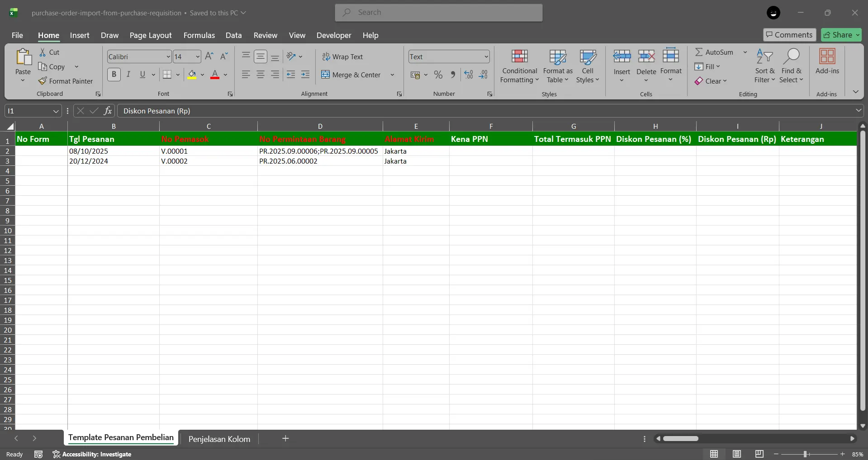Click the Increase Indent icon
Viewport: 868px width, 460px height.
coord(305,75)
